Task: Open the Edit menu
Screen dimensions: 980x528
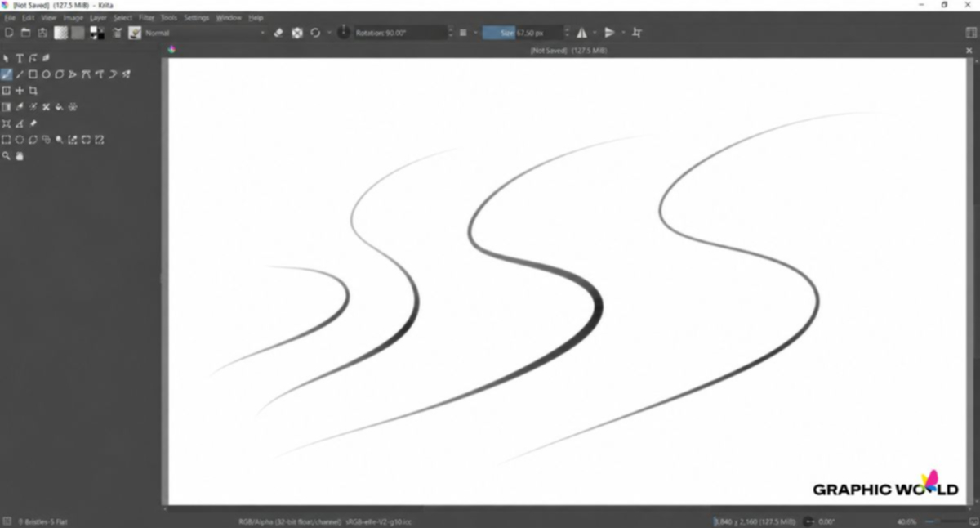Action: click(29, 17)
